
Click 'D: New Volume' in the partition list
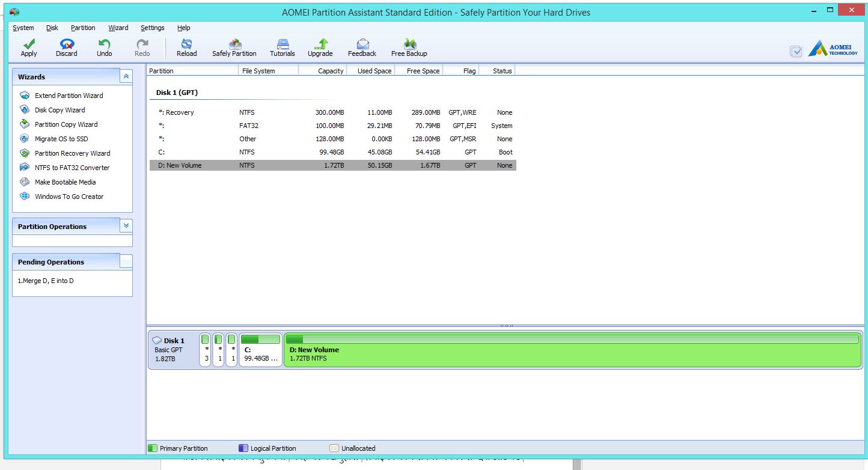pos(180,165)
